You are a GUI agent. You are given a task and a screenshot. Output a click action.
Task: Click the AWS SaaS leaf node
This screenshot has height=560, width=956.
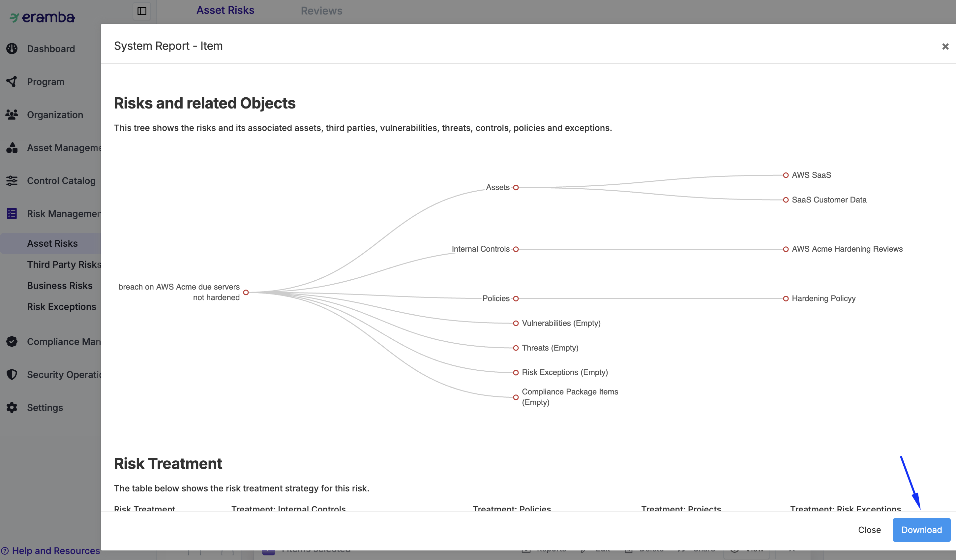[786, 175]
